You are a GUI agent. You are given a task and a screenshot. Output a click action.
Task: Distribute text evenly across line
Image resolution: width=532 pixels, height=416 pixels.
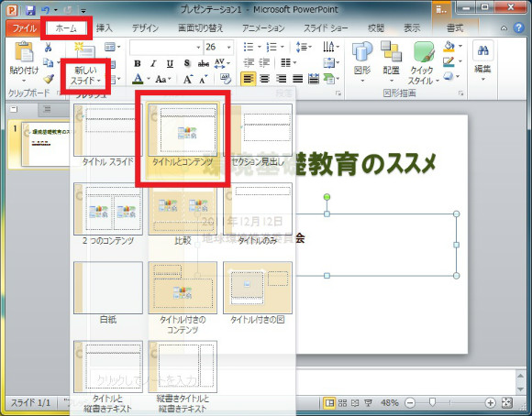[314, 79]
